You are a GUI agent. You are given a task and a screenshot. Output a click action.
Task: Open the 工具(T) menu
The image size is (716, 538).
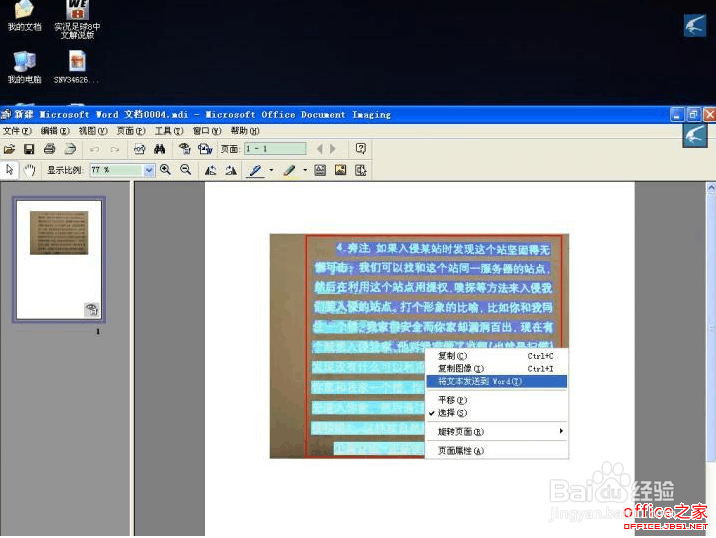click(168, 131)
